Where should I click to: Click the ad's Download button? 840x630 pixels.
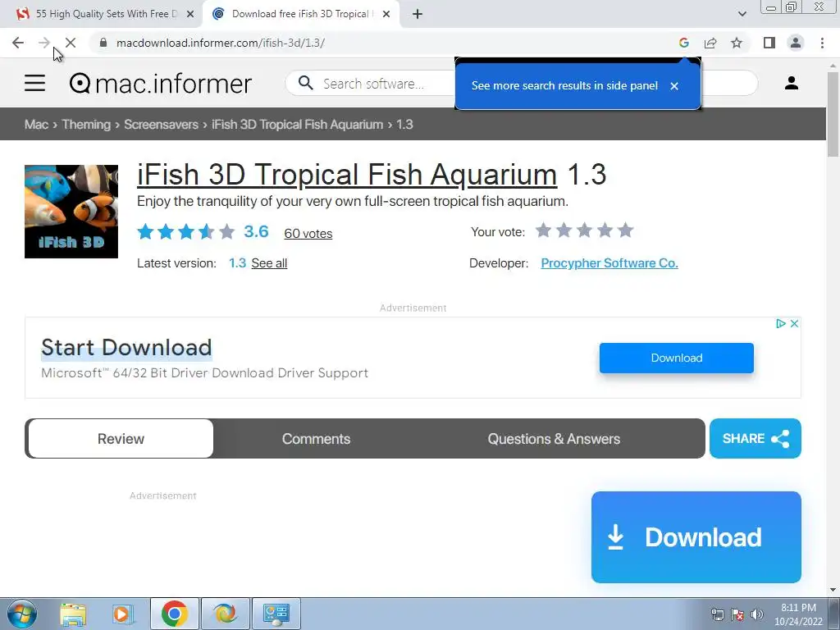(677, 358)
